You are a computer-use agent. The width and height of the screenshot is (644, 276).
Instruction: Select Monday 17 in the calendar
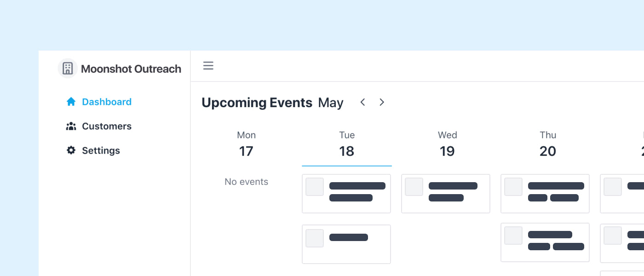click(246, 144)
